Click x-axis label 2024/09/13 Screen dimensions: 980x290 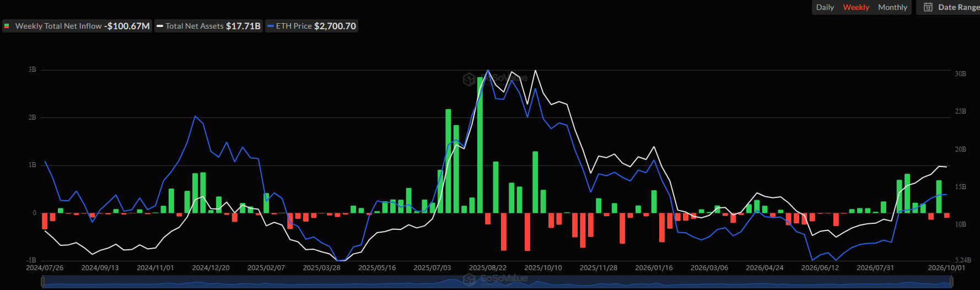pyautogui.click(x=100, y=267)
